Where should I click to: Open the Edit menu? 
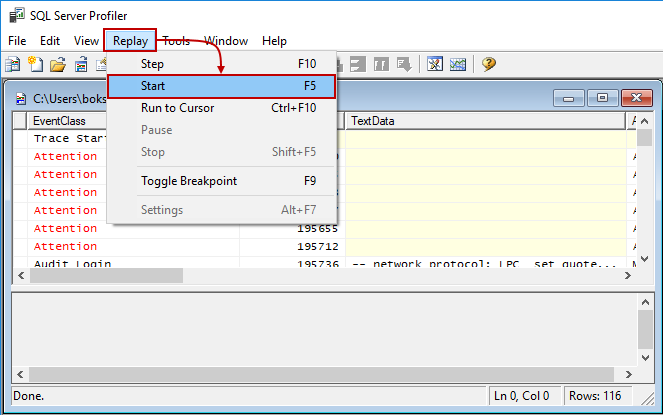(50, 41)
